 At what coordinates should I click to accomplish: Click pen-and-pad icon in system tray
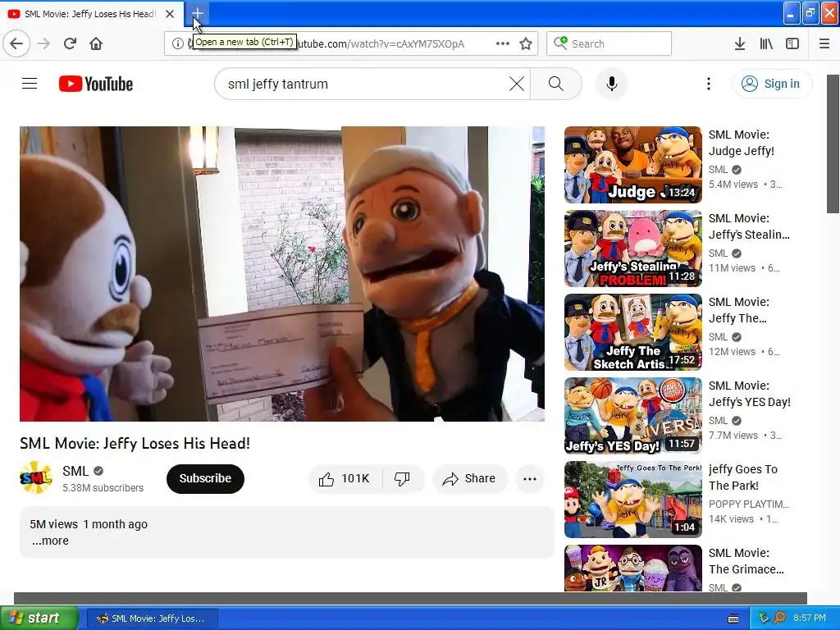(764, 619)
